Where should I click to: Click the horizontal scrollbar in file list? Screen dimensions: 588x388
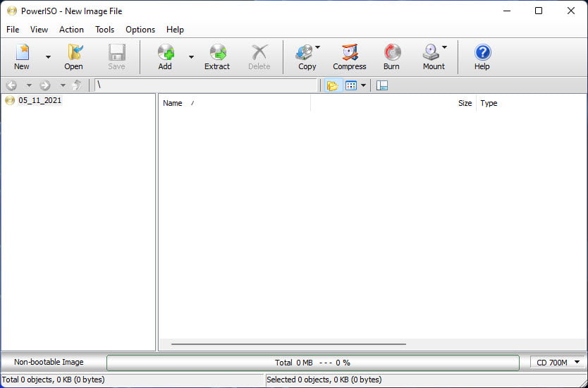289,344
